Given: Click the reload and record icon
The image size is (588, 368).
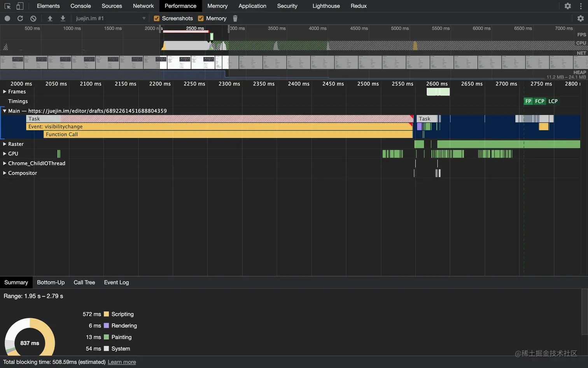Looking at the screenshot, I should pyautogui.click(x=20, y=18).
